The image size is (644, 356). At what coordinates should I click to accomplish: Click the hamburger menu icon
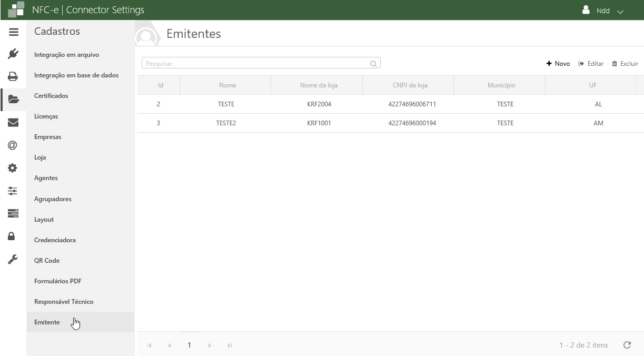13,32
